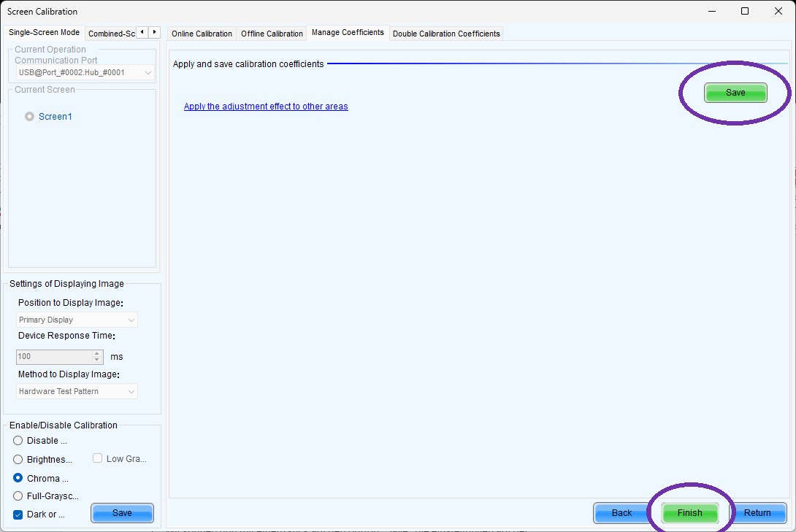The width and height of the screenshot is (796, 532).
Task: Open the Method to Display Image dropdown
Action: click(x=77, y=391)
